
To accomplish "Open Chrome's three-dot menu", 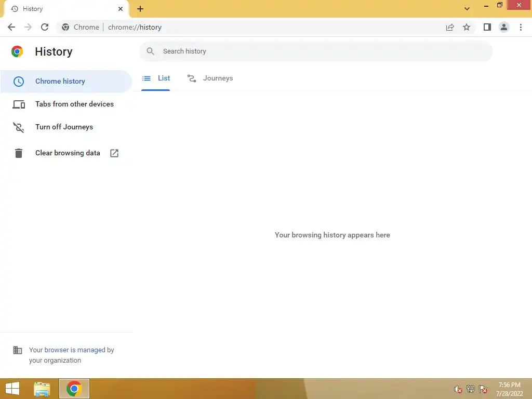I will tap(521, 27).
